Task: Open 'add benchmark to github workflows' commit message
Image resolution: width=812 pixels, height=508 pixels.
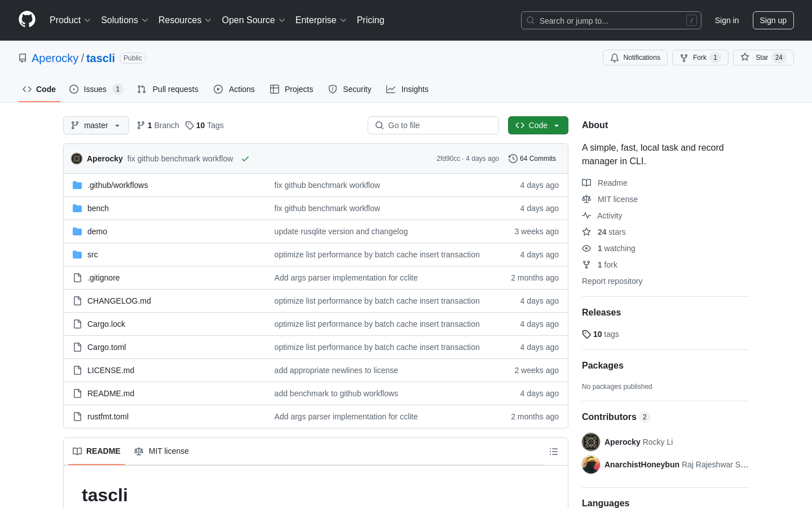Action: click(336, 393)
